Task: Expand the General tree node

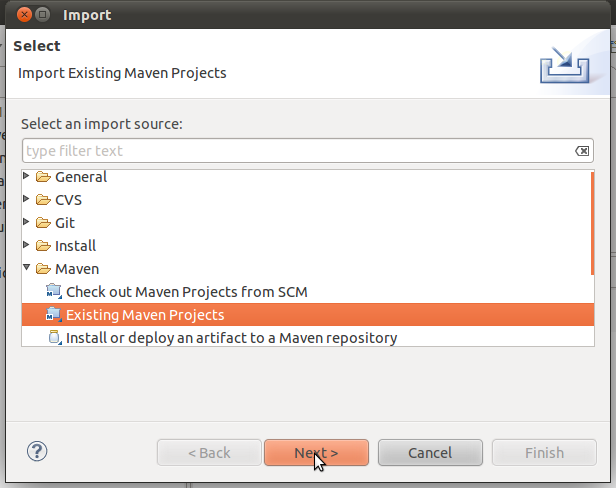Action: click(x=27, y=177)
